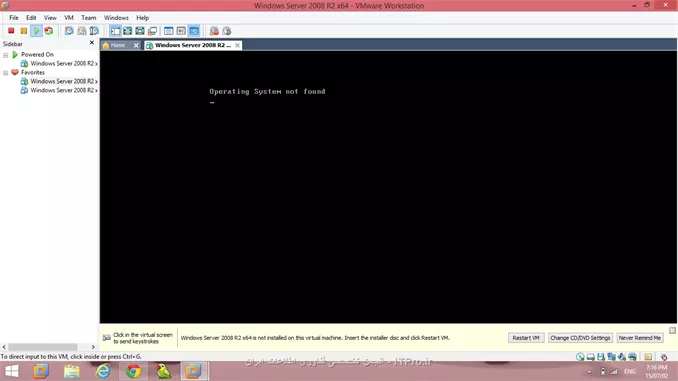Select Windows Server 2008 R2 under Powered On
The height and width of the screenshot is (381, 678).
[x=63, y=64]
